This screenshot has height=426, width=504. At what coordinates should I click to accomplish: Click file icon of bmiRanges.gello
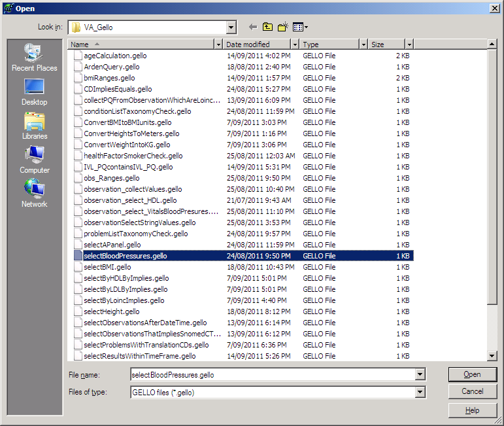click(x=78, y=78)
